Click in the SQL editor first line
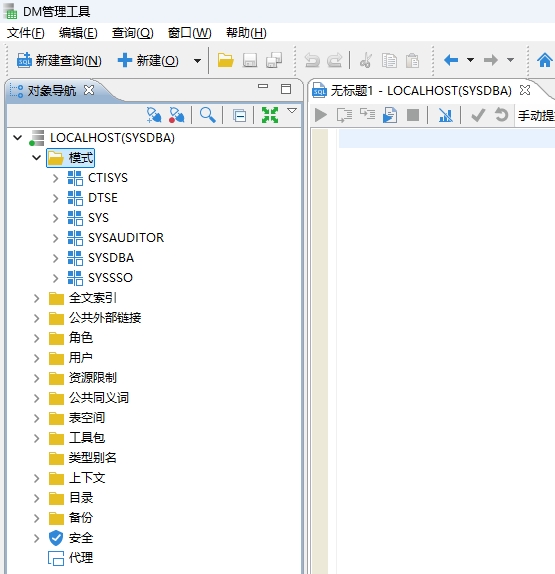 point(447,139)
